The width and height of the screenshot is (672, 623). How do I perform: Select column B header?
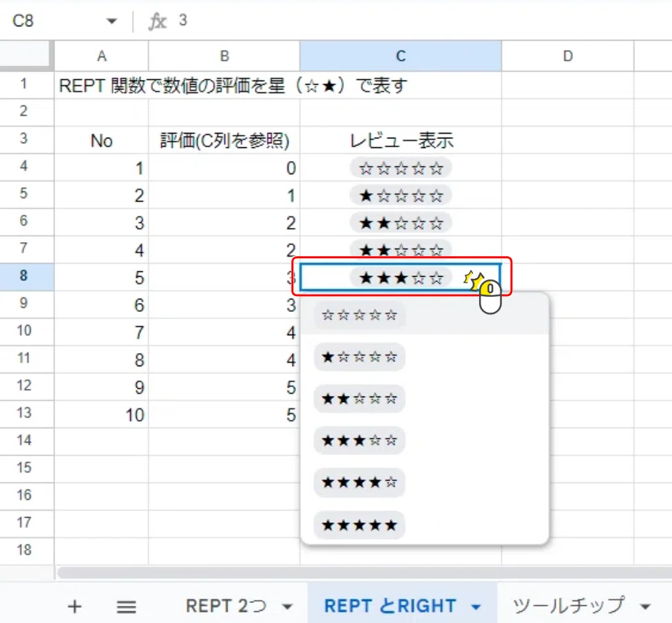click(224, 56)
